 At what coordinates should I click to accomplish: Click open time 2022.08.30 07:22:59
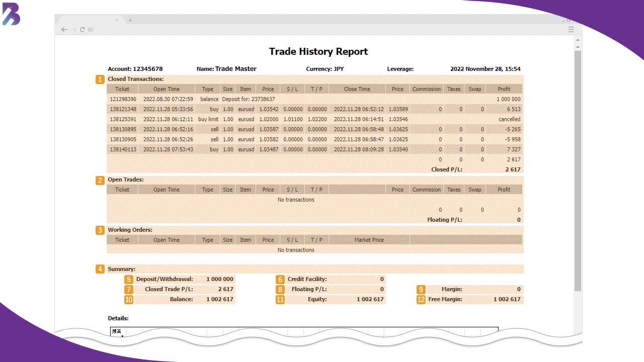[x=168, y=99]
